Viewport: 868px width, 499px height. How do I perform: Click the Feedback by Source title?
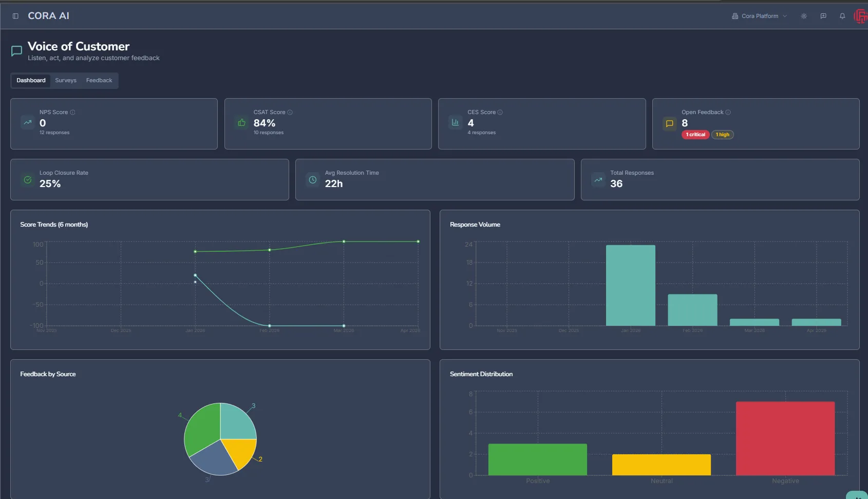[48, 374]
